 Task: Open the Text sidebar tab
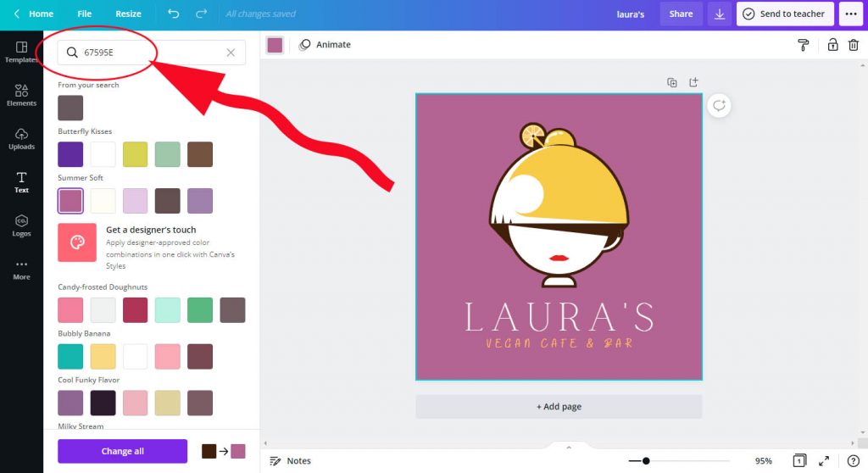tap(21, 182)
